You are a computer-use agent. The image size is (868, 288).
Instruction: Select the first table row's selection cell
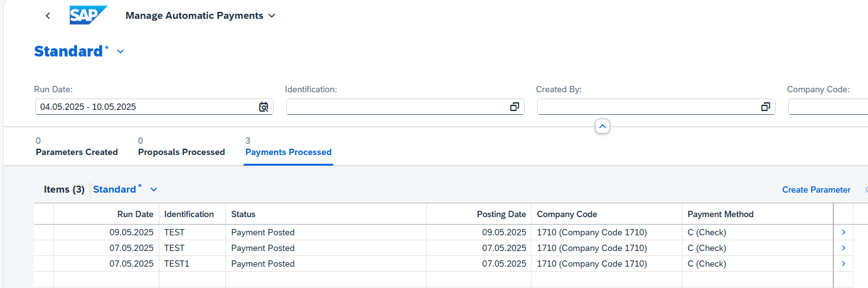coord(44,232)
